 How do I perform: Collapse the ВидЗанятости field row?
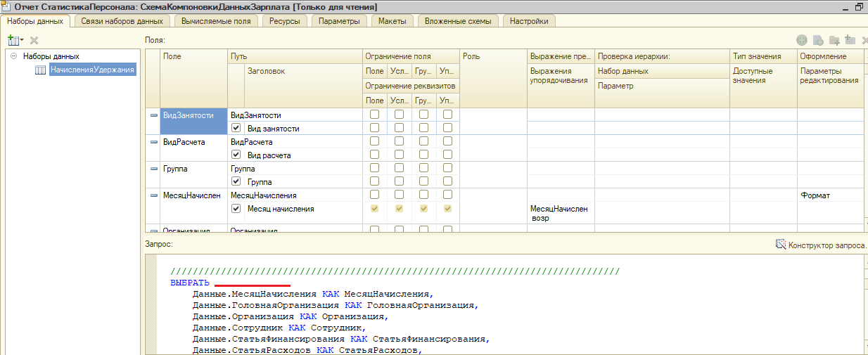[x=154, y=115]
